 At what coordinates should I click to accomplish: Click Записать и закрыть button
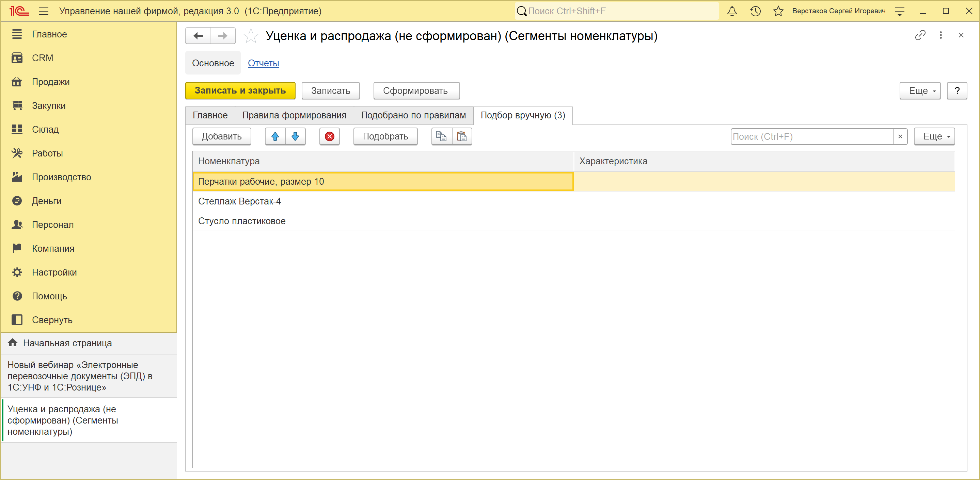240,90
